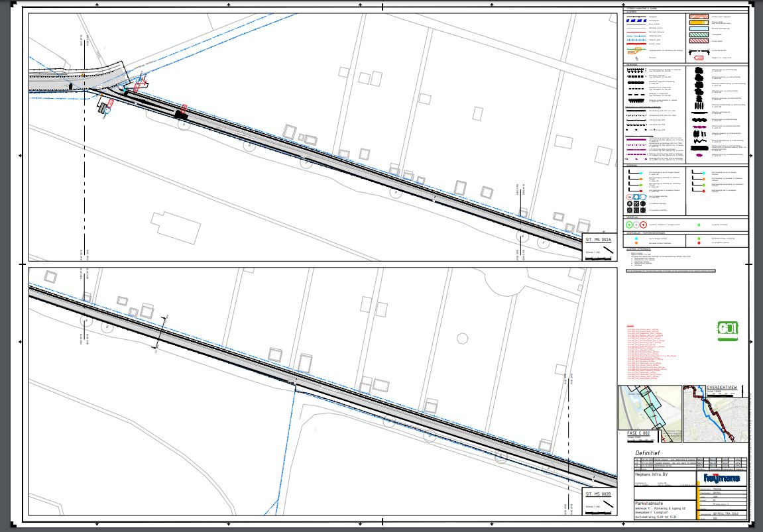Click the red circle symbol in the legend
This screenshot has height=532, width=763.
pos(643,225)
